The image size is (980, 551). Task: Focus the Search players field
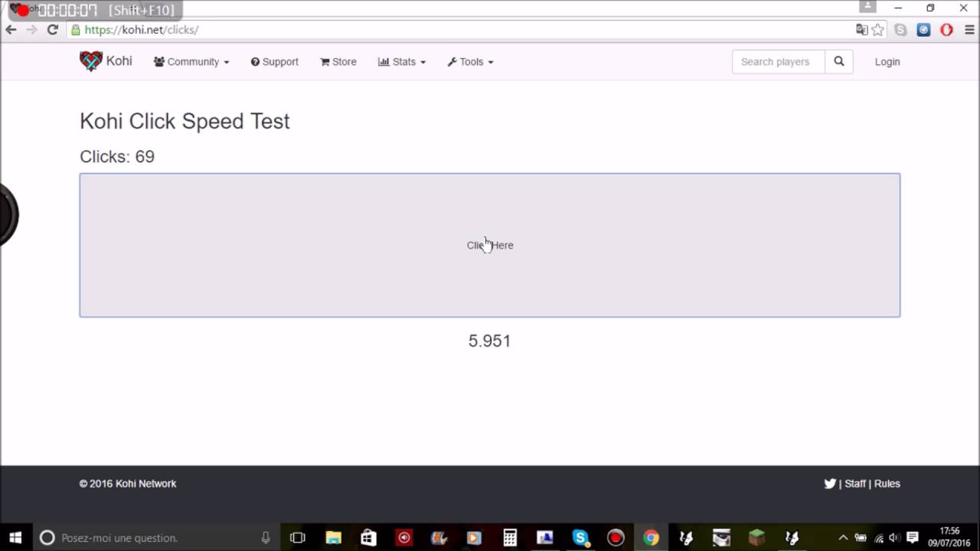779,62
